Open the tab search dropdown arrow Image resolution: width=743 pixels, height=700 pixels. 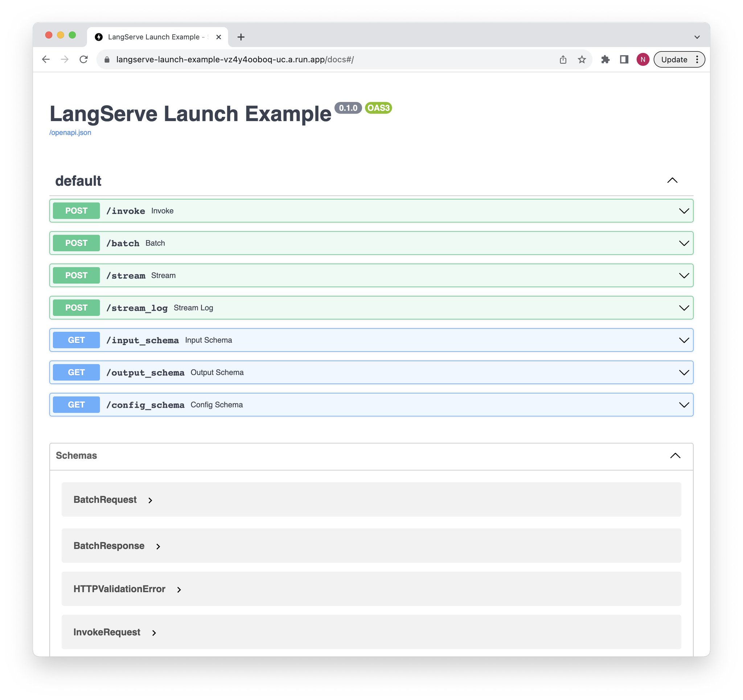coord(697,37)
